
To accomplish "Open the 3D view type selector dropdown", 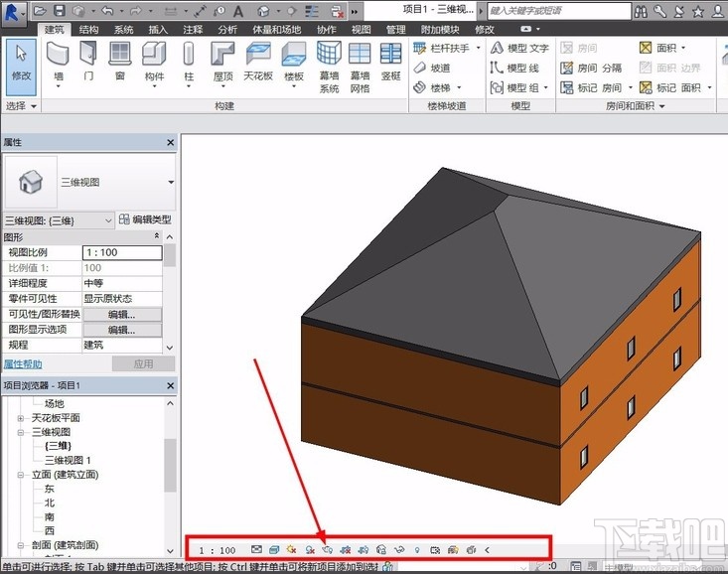I will 172,183.
